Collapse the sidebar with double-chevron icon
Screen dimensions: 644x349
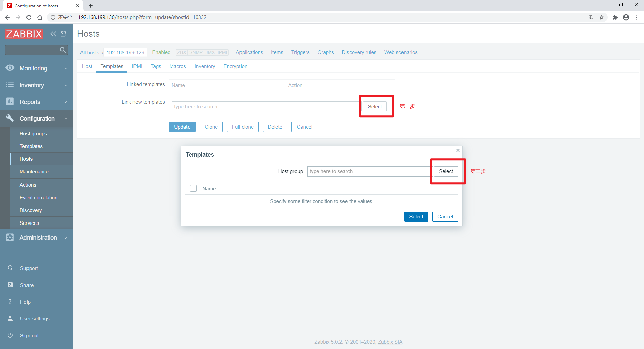click(x=53, y=34)
